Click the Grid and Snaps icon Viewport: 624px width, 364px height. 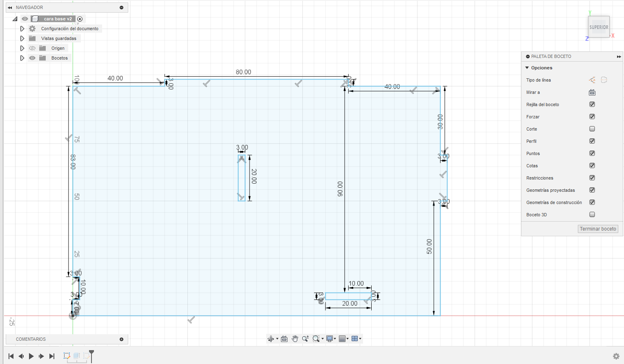342,339
